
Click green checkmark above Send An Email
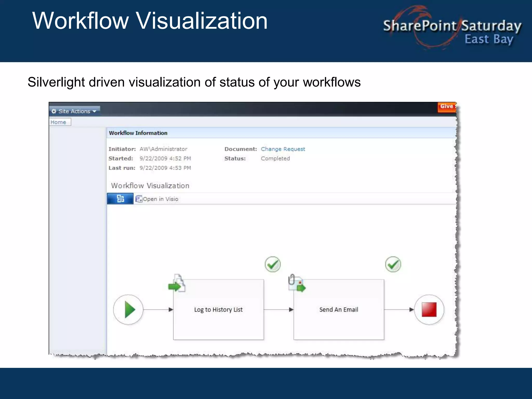point(393,264)
